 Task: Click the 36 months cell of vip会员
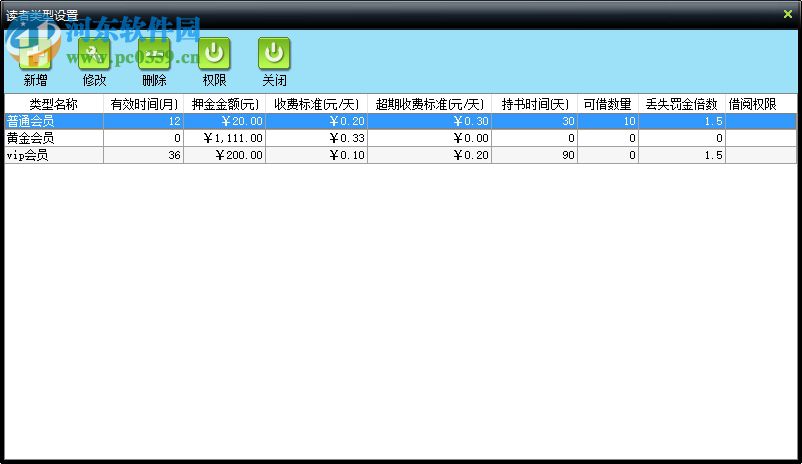144,155
